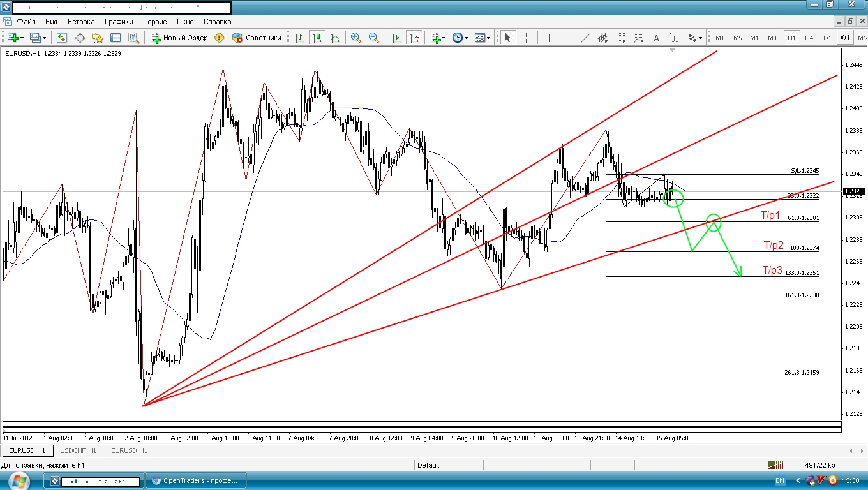Select the S/L-1.2345 level label
This screenshot has height=490, width=868.
pyautogui.click(x=805, y=171)
